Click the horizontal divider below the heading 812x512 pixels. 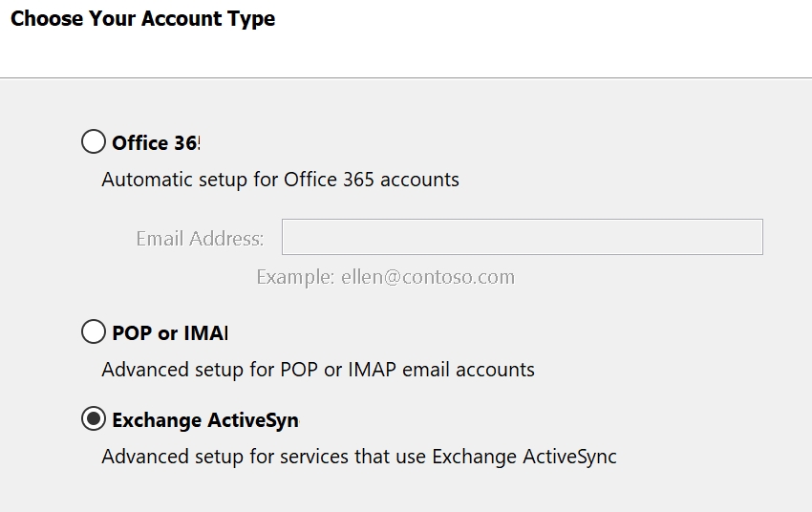tap(406, 77)
